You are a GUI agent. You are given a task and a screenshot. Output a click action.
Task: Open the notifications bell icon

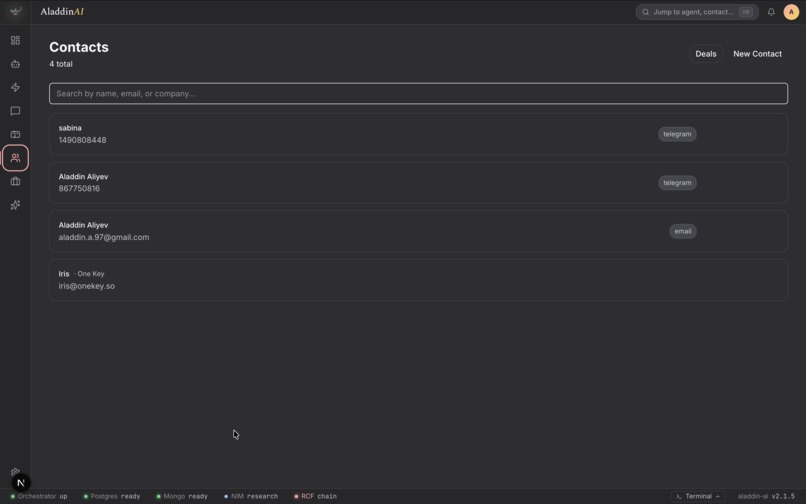[x=771, y=12]
